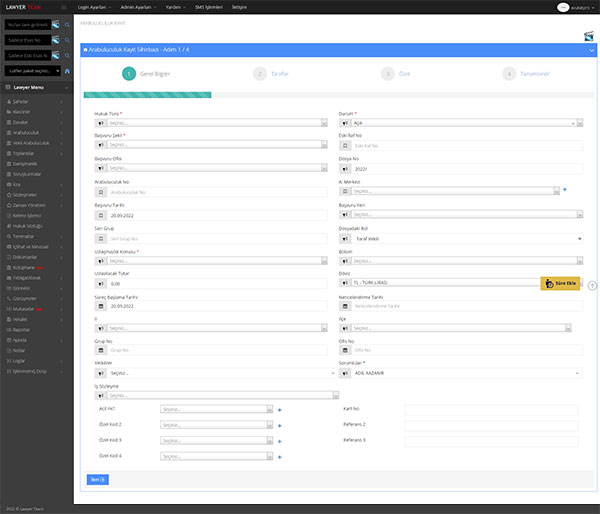Screen dimensions: 600x514
Task: Click the plus icon next to Özel Kod 4
Action: [279, 457]
